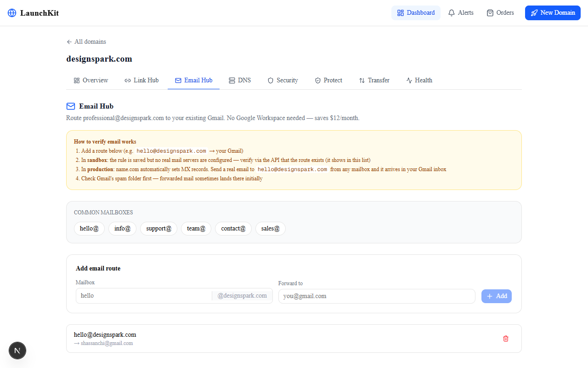
Task: Open the Next.js dev tools badge
Action: point(17,351)
